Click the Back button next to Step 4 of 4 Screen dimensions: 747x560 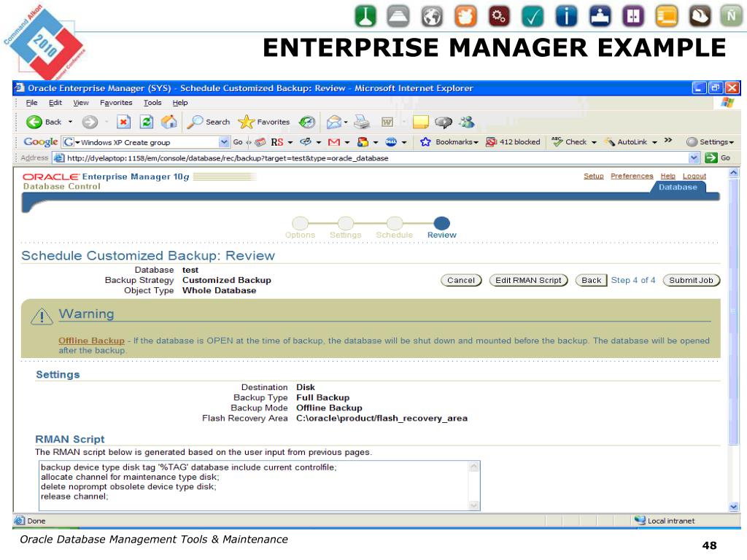tap(591, 281)
